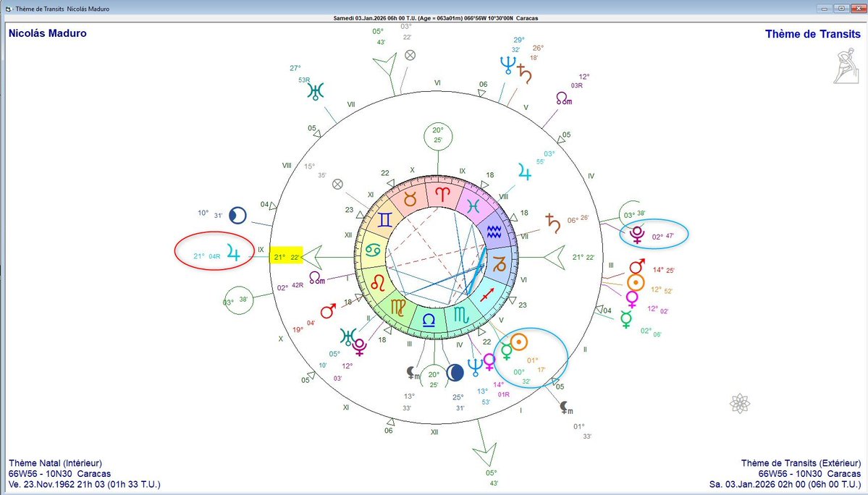Click the Scorpio sign in the wheel
Viewport: 868px width, 495px height.
click(462, 316)
